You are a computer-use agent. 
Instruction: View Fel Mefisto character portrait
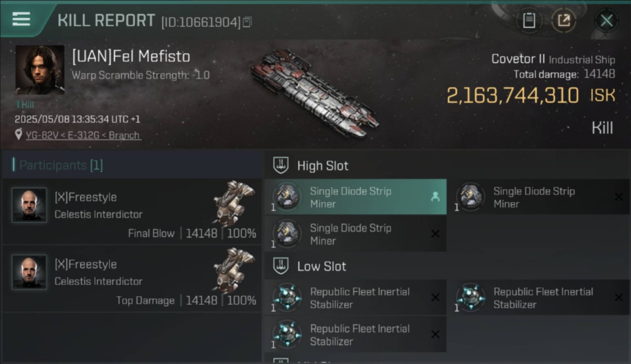[40, 70]
